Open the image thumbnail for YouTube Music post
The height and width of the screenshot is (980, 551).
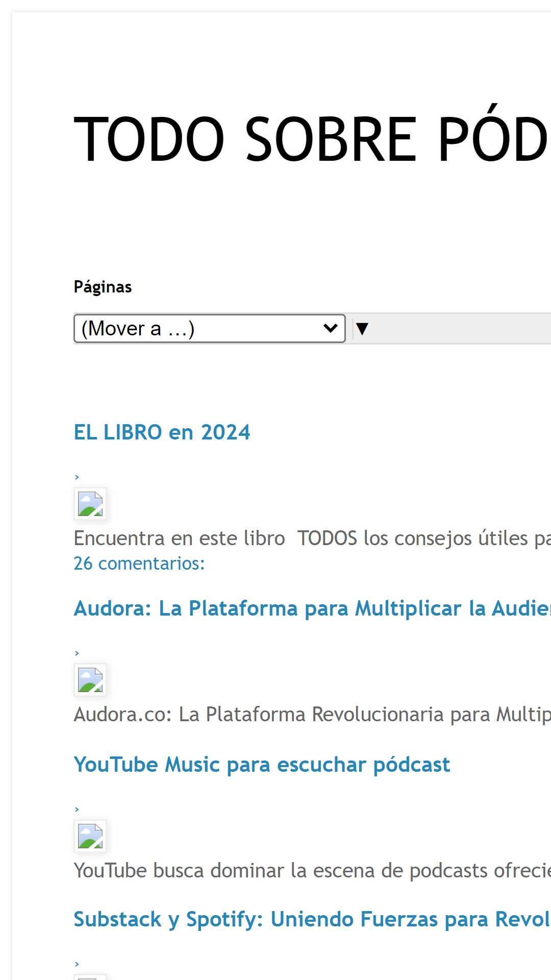(x=90, y=836)
